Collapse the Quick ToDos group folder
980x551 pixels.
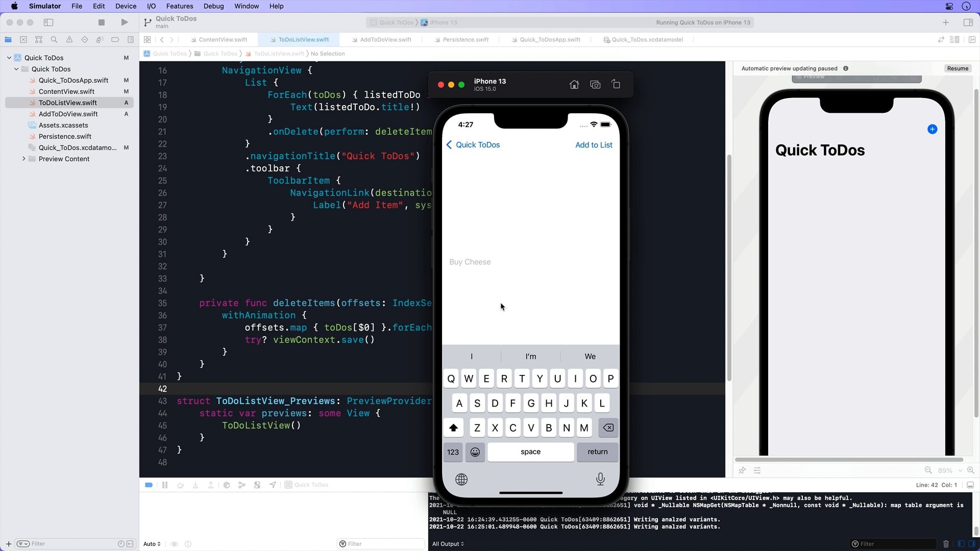pos(16,69)
